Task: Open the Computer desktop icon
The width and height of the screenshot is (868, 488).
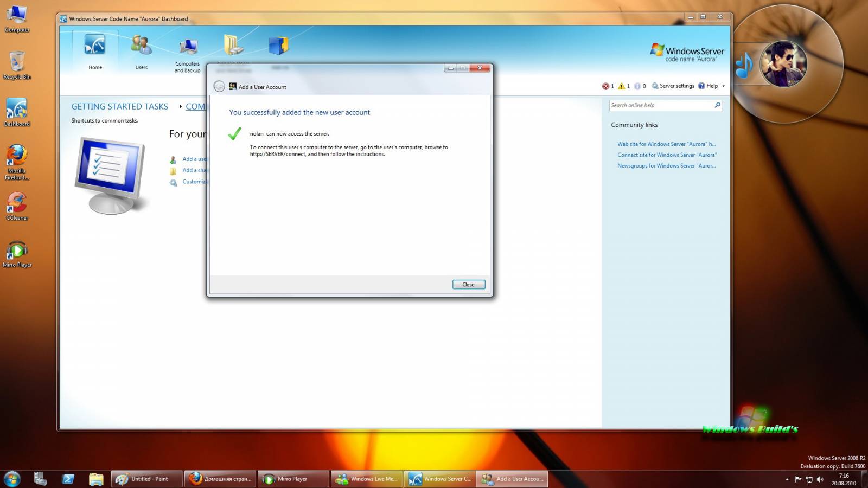Action: coord(17,19)
